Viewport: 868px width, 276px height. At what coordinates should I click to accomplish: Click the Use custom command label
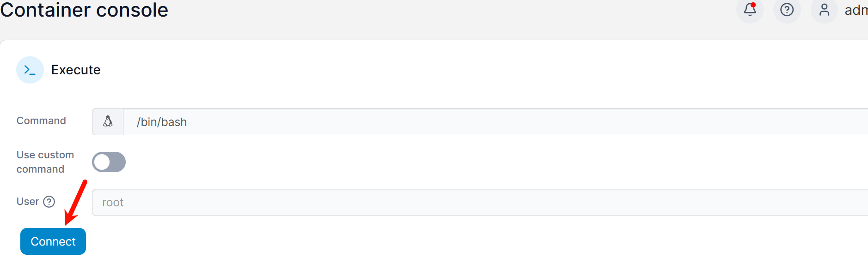45,162
